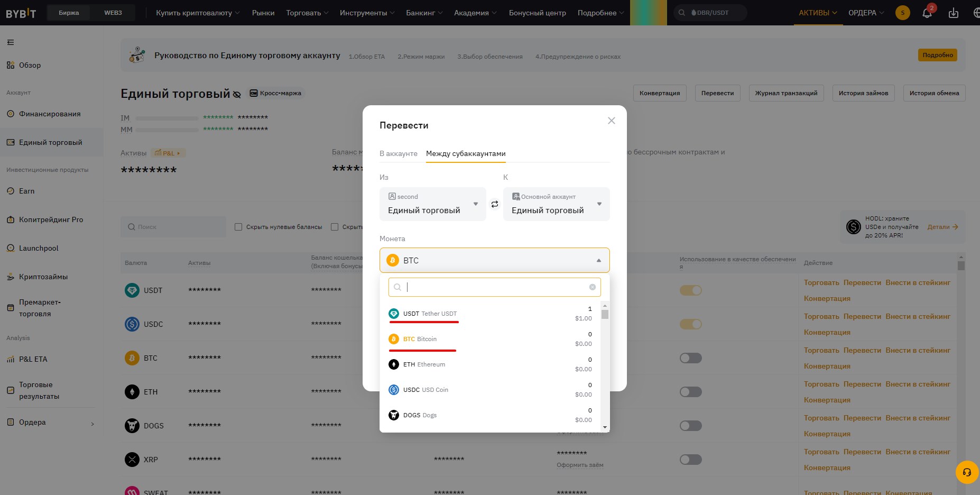This screenshot has width=980, height=495.
Task: Close the Перевести dialog
Action: 612,121
